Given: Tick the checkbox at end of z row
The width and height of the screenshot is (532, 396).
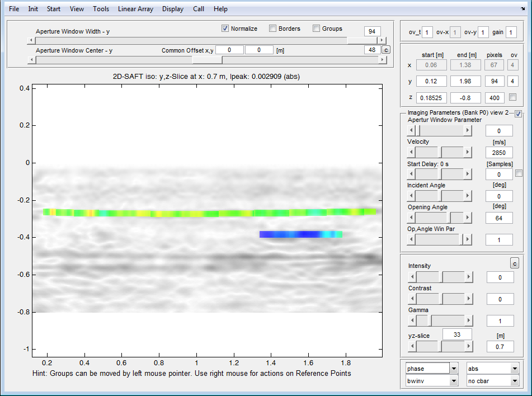Looking at the screenshot, I should pyautogui.click(x=512, y=97).
